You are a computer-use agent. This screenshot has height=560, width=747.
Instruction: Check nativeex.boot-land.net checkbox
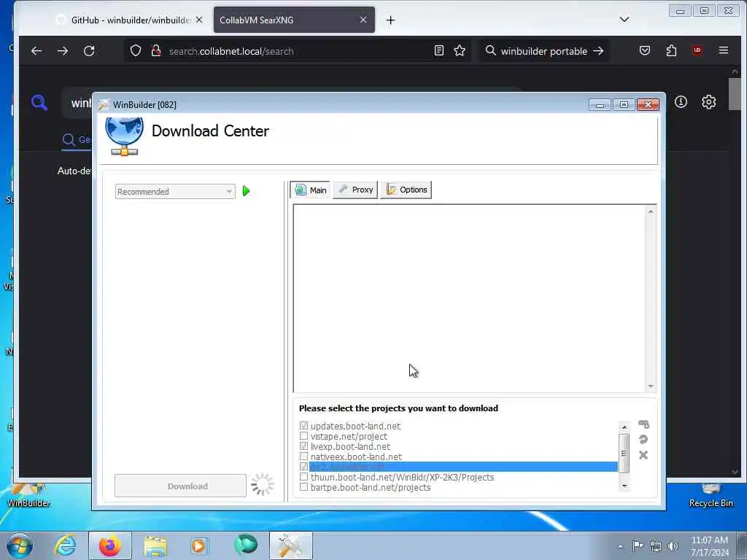tap(303, 456)
